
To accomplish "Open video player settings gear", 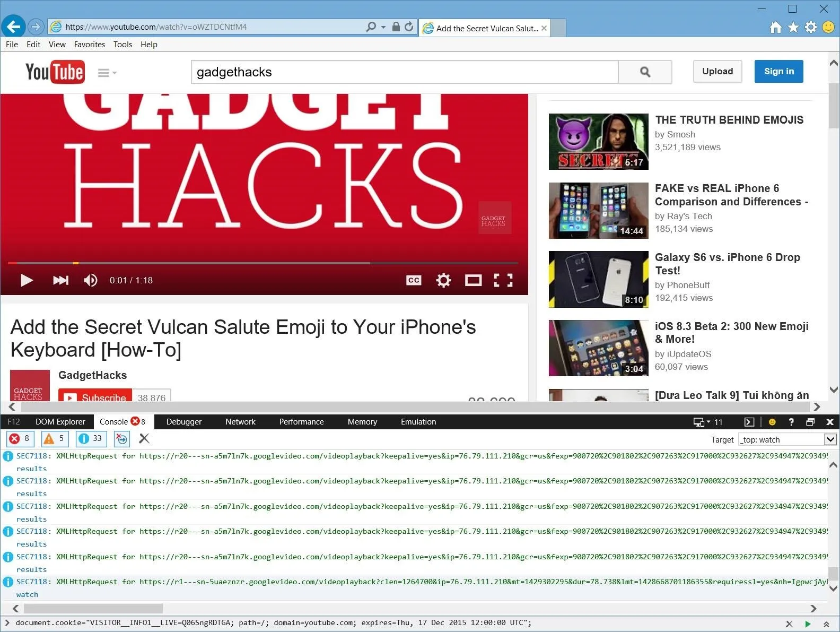I will point(443,280).
